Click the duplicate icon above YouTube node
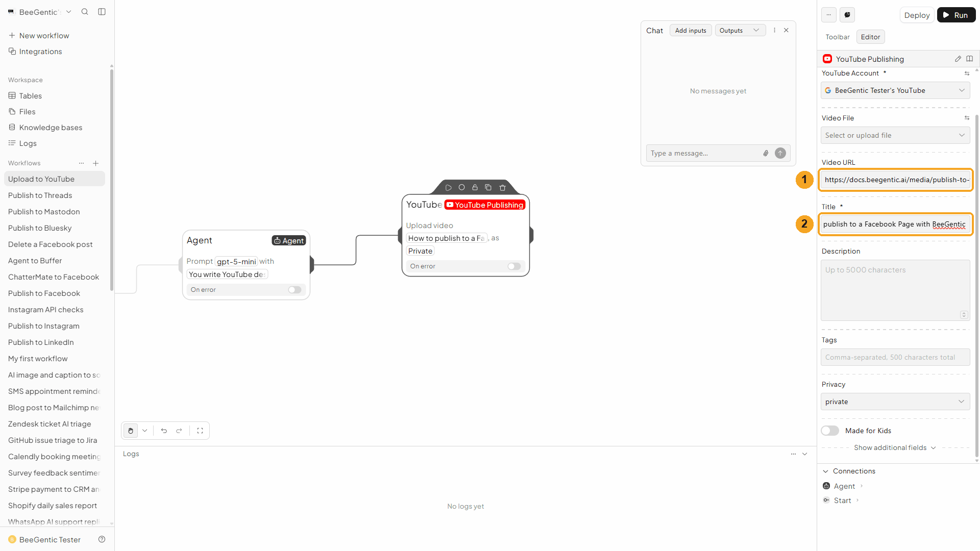This screenshot has width=980, height=551. (488, 187)
